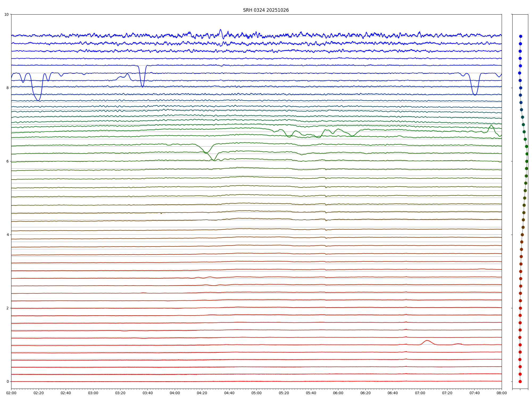532x399 pixels.
Task: Click the deep blue dip near 07:40
Action: (x=475, y=95)
